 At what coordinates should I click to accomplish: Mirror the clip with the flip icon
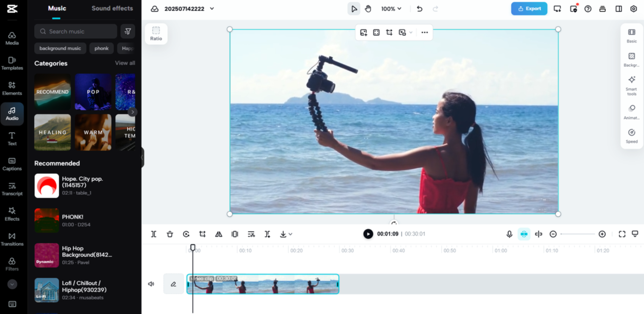[x=219, y=234]
